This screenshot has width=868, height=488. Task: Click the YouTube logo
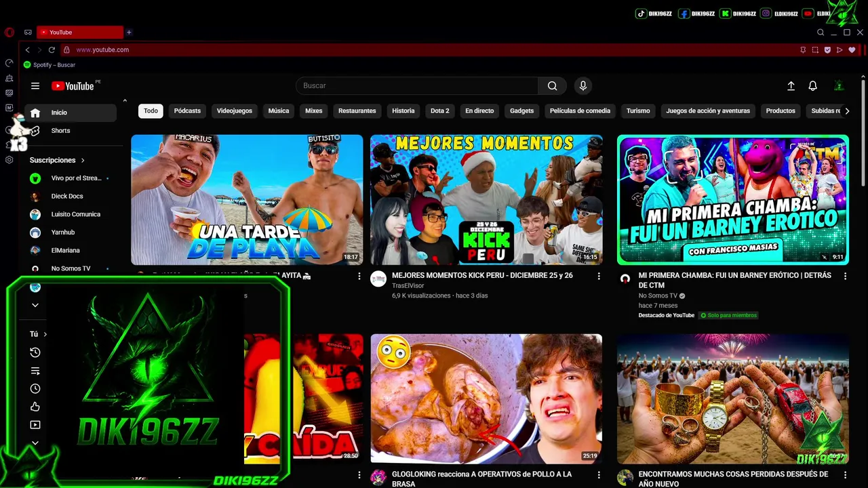(73, 86)
